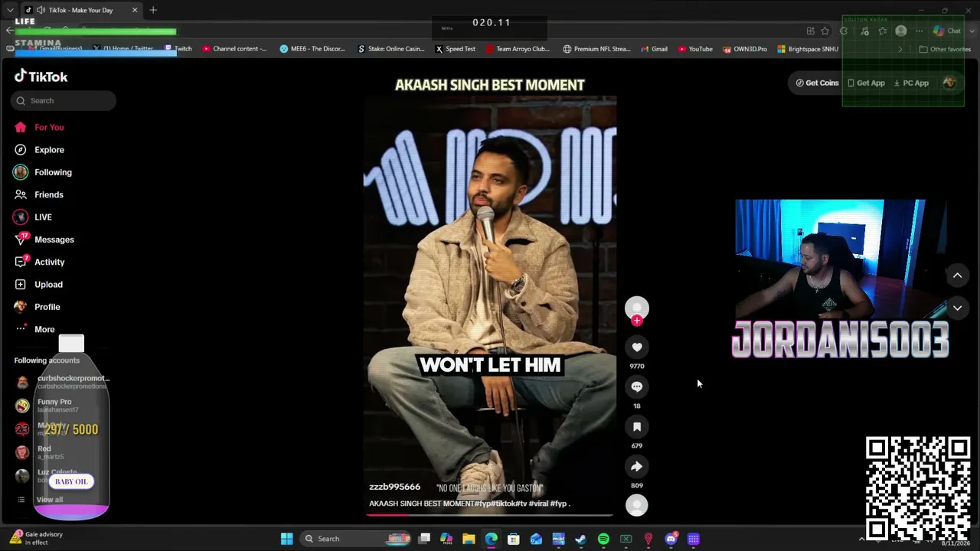
Task: Favorite this page with star icon
Action: coord(825,31)
